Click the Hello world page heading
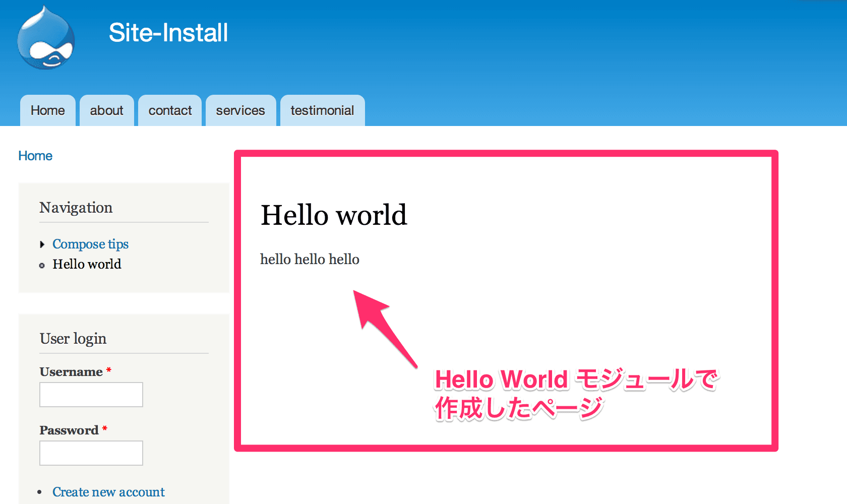Screen dimensions: 847x504 coord(334,215)
